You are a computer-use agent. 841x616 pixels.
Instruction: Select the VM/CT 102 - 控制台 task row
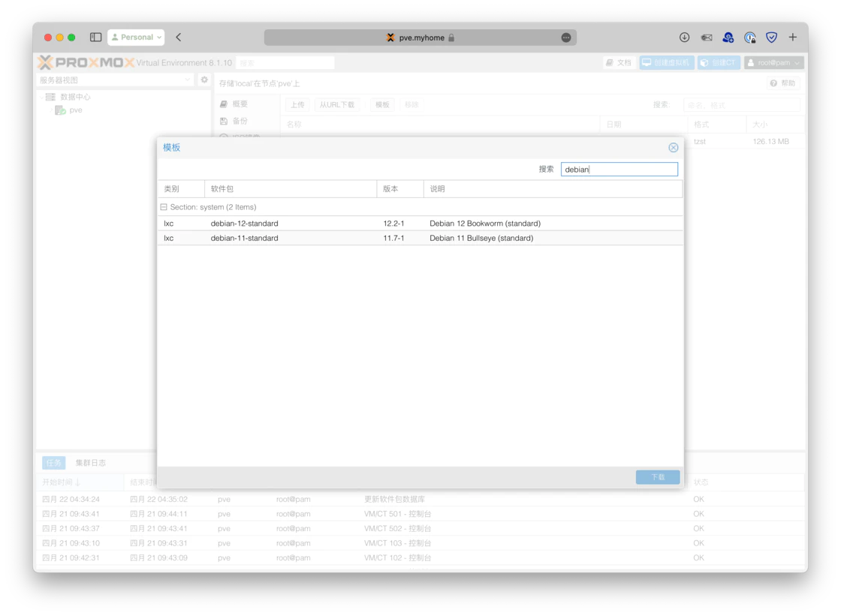pyautogui.click(x=420, y=557)
